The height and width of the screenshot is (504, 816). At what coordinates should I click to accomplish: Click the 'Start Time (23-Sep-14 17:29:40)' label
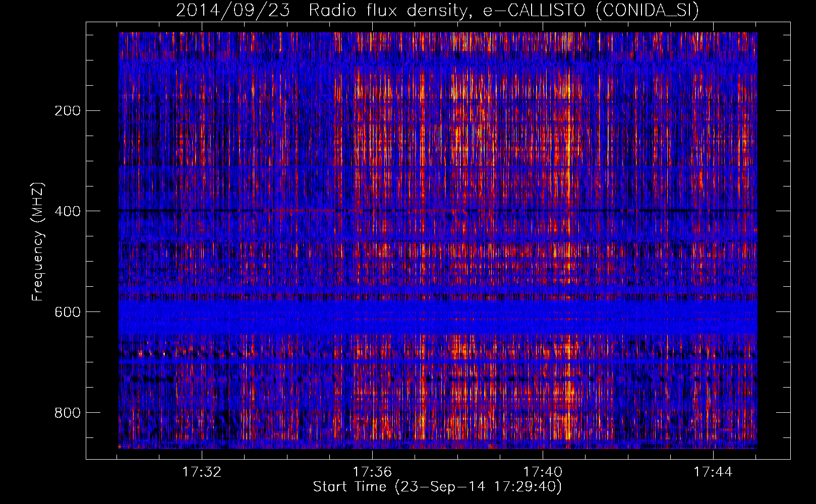[x=437, y=487]
